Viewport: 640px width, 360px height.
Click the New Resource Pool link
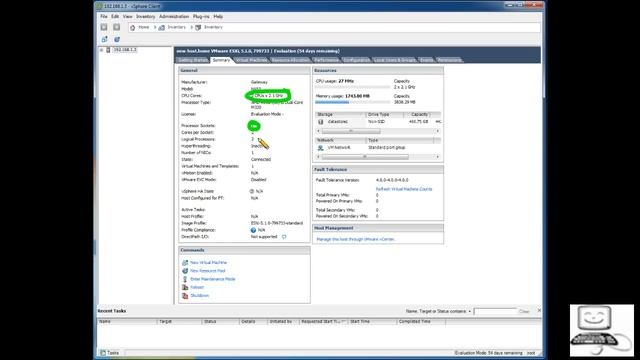207,271
